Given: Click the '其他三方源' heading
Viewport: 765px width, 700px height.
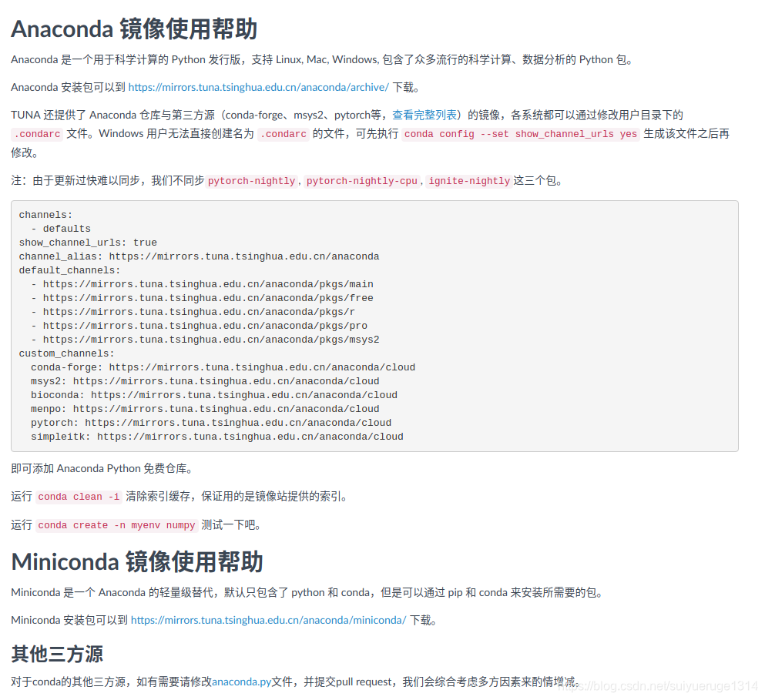Looking at the screenshot, I should [57, 654].
